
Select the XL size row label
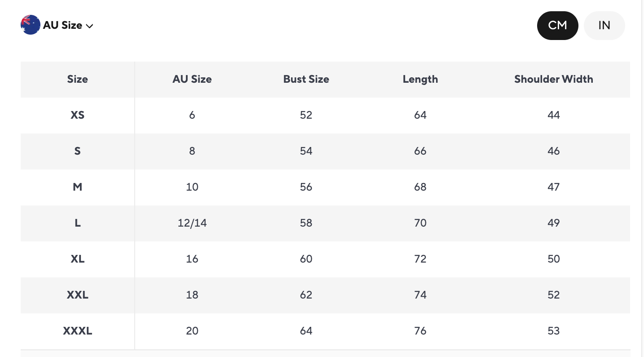[77, 259]
